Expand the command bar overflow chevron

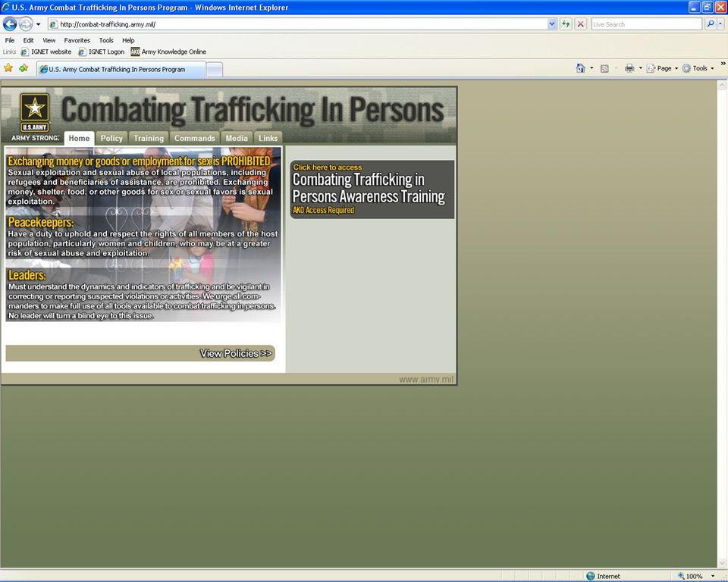[x=723, y=64]
